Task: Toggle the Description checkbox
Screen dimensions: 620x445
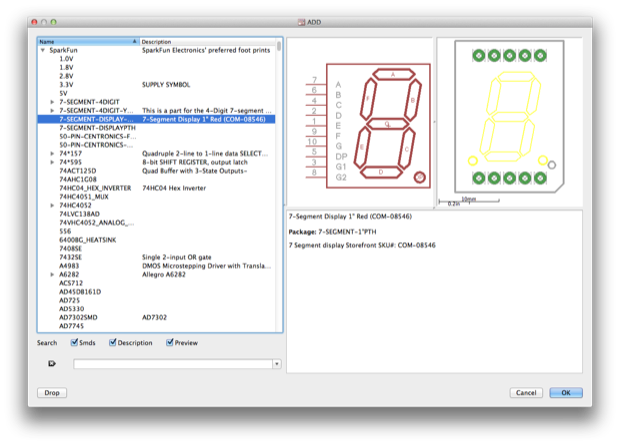Action: 113,342
